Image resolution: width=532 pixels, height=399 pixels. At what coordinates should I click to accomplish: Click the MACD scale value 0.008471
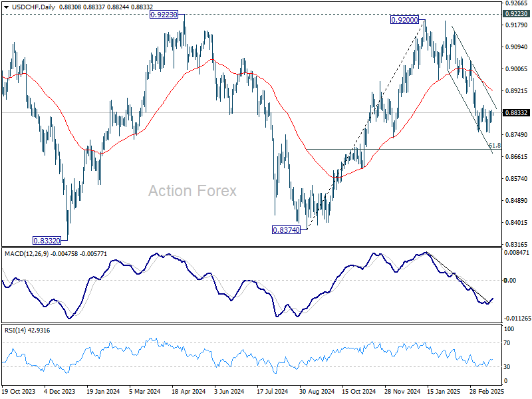pos(517,253)
